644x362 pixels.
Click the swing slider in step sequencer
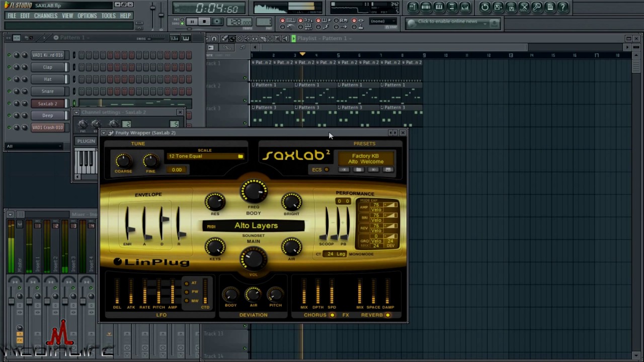(156, 38)
